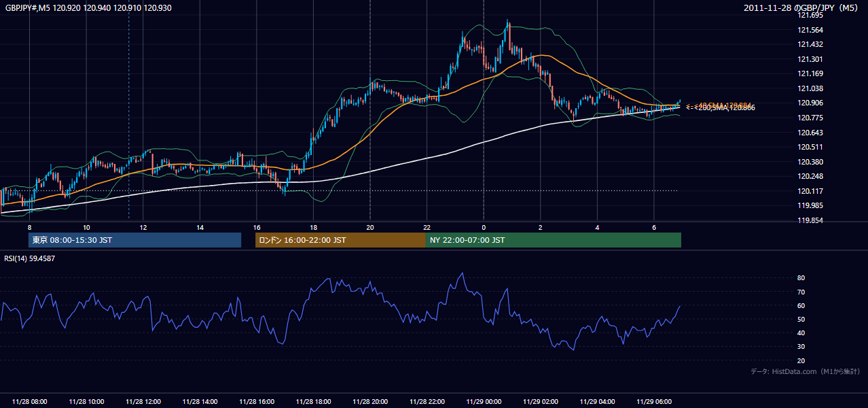868x408 pixels.
Task: Click RSI scale value 70
Action: tap(801, 292)
